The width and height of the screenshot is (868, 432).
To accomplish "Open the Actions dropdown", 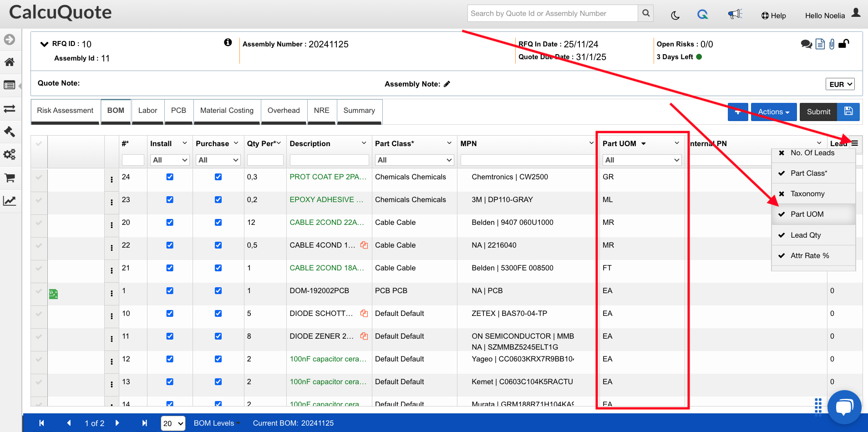I will pyautogui.click(x=773, y=112).
